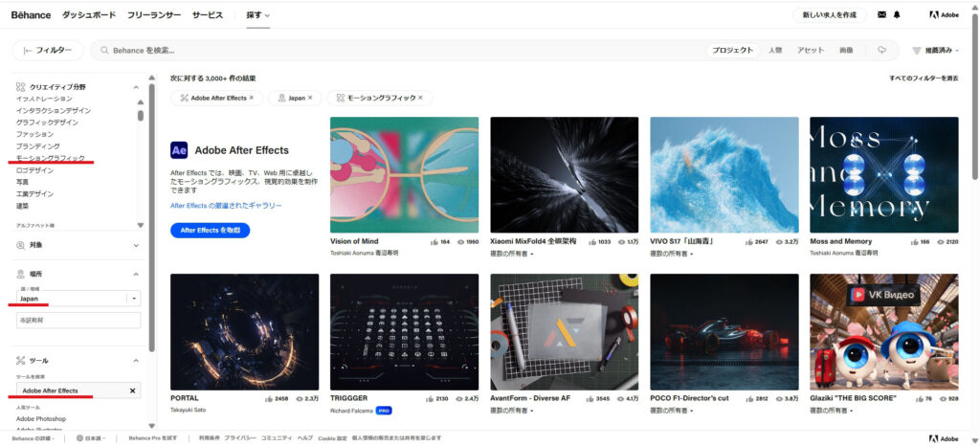Remove the Japan filter chip
Image resolution: width=980 pixels, height=446 pixels.
[x=310, y=98]
